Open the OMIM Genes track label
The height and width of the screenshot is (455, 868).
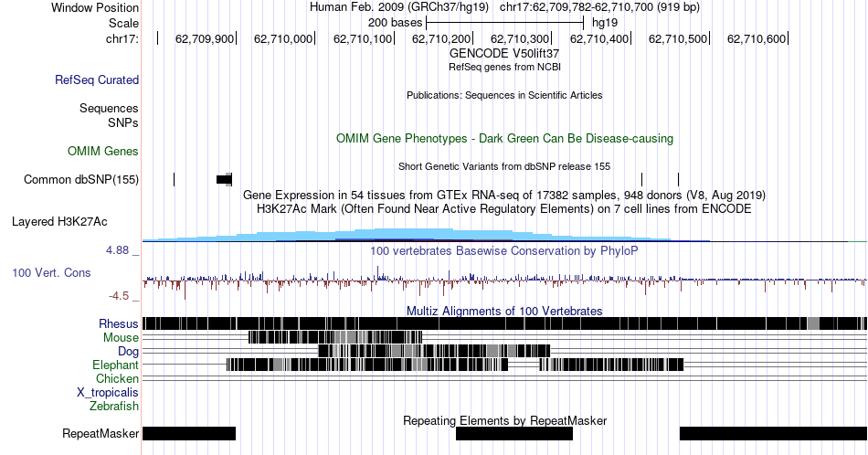pos(103,151)
